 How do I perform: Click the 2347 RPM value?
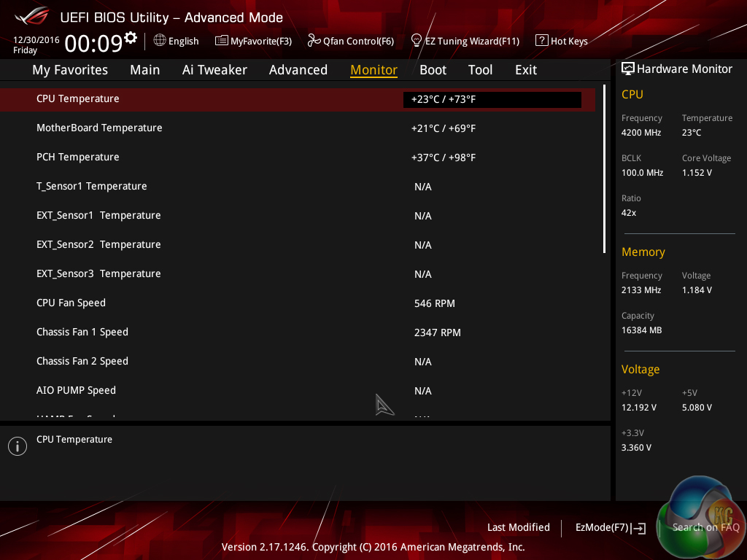point(438,332)
